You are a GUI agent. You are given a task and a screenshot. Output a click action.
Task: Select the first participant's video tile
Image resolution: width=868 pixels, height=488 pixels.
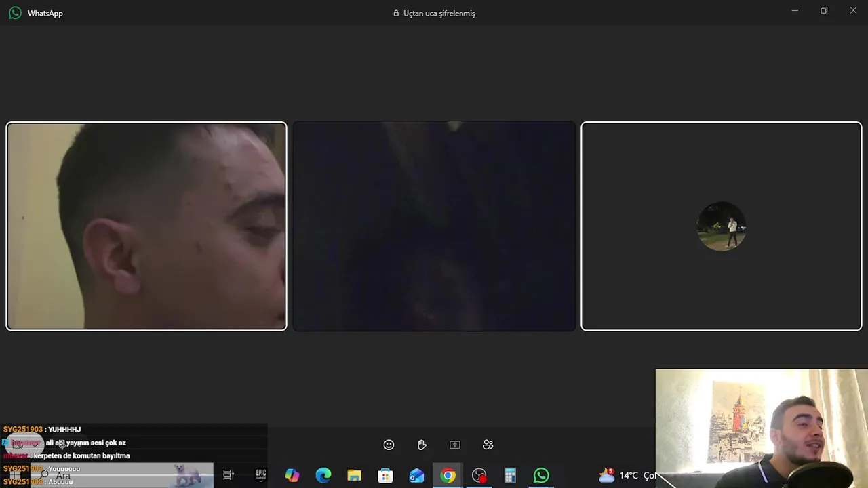pos(146,226)
